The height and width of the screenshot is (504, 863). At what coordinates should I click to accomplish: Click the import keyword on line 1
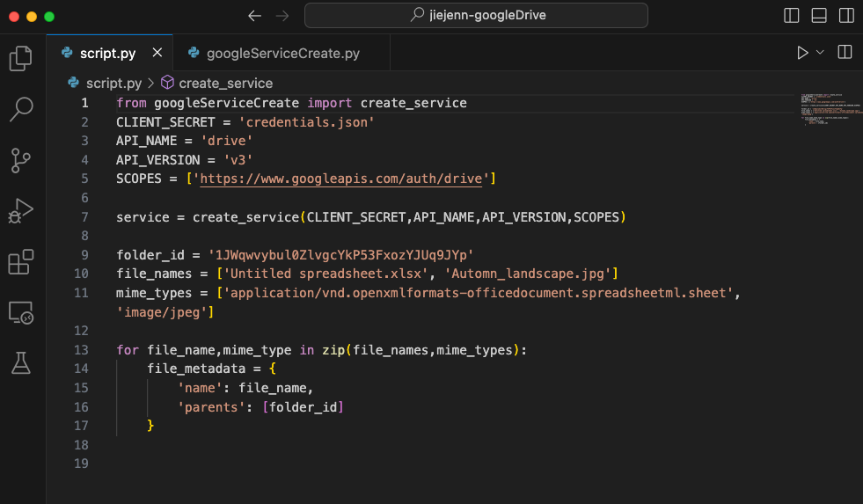click(x=329, y=103)
